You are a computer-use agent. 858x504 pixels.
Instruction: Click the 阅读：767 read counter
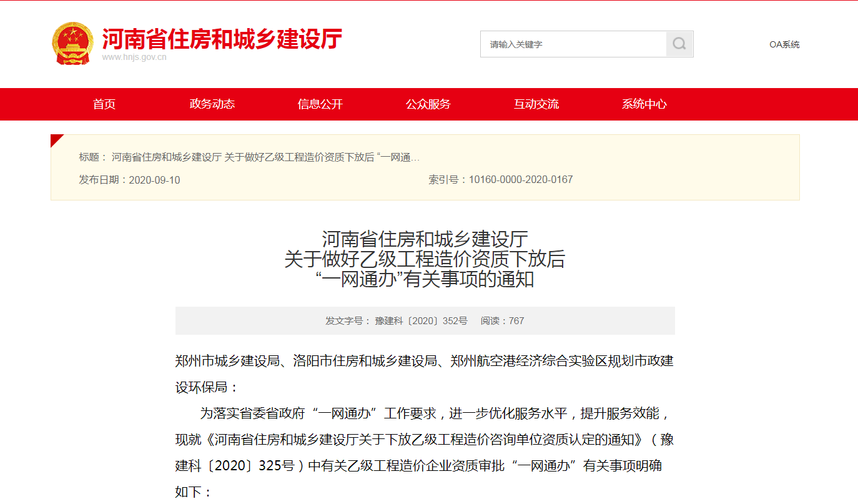coord(502,321)
